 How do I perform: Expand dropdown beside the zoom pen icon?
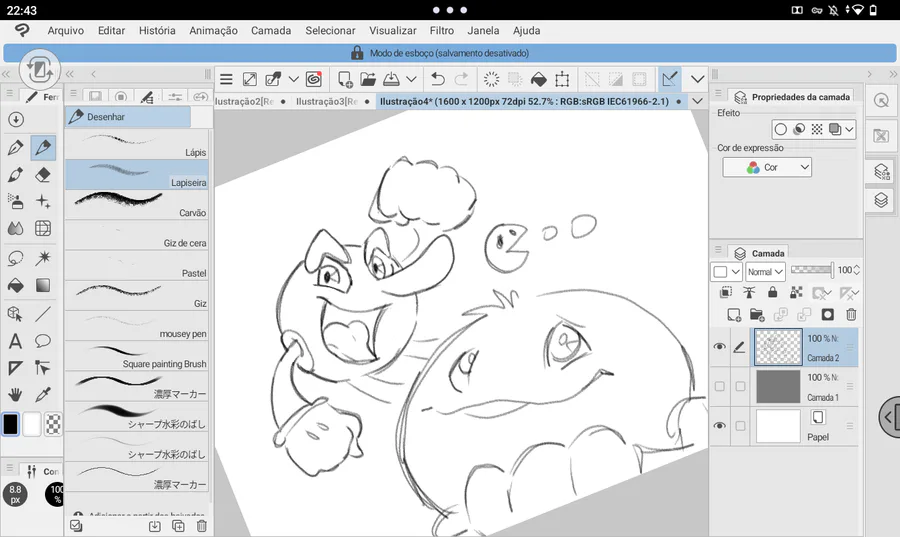(293, 79)
